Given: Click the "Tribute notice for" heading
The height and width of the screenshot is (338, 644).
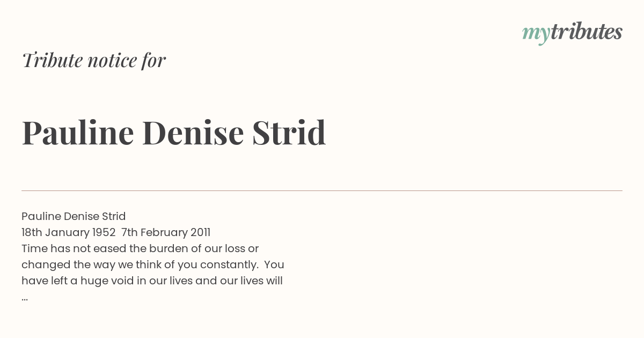Looking at the screenshot, I should click(x=93, y=61).
